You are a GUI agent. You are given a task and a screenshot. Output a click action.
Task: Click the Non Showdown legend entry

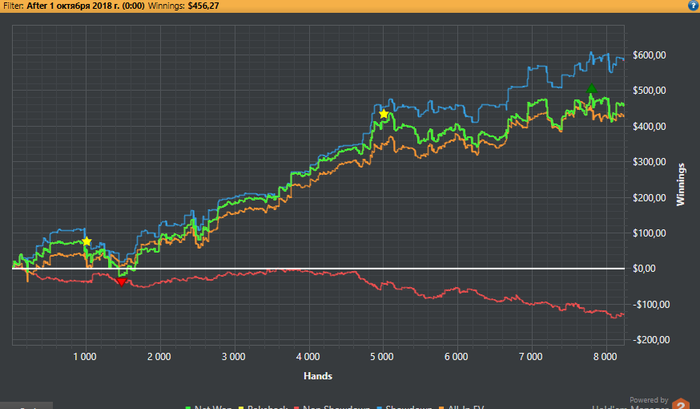tap(332, 407)
